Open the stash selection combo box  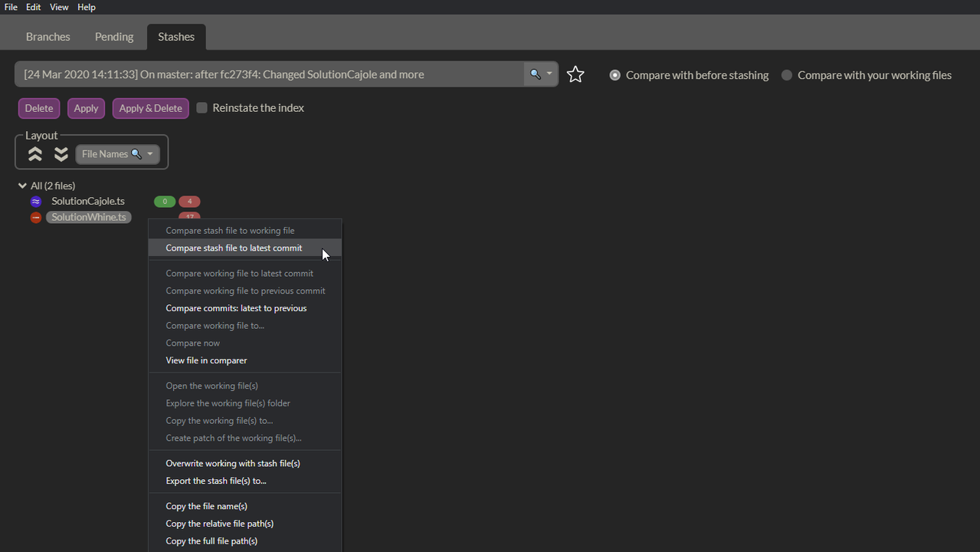pyautogui.click(x=268, y=74)
